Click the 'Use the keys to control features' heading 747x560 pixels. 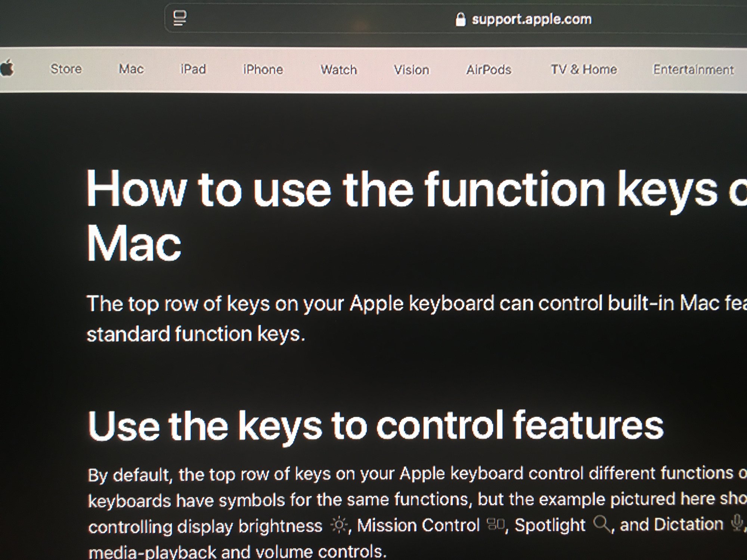pyautogui.click(x=375, y=426)
